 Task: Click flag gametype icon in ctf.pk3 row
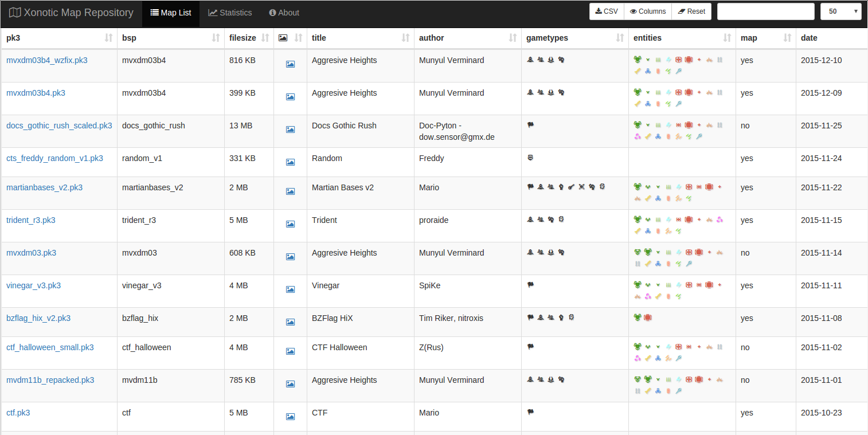click(x=530, y=412)
